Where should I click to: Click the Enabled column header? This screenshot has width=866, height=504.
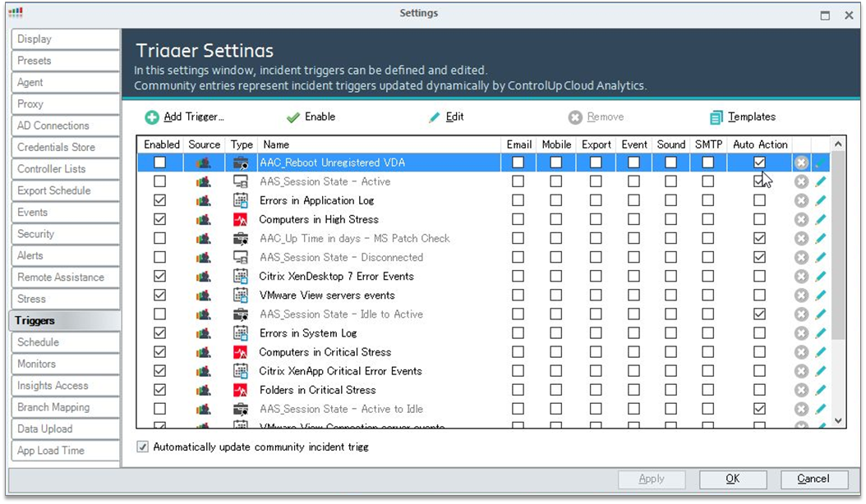pyautogui.click(x=161, y=144)
